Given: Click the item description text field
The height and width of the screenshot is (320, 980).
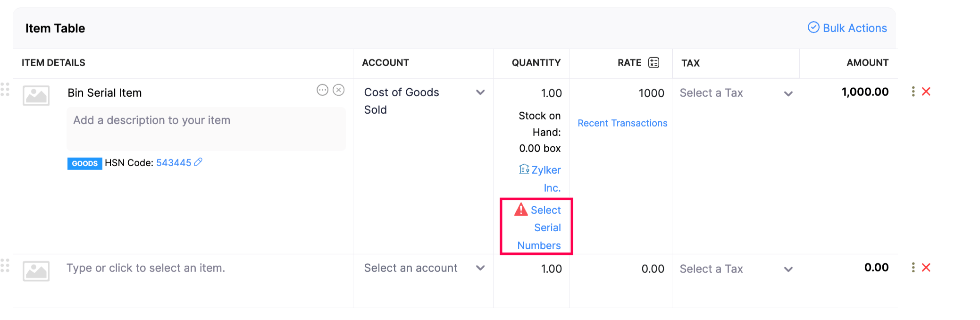Looking at the screenshot, I should click(x=206, y=128).
